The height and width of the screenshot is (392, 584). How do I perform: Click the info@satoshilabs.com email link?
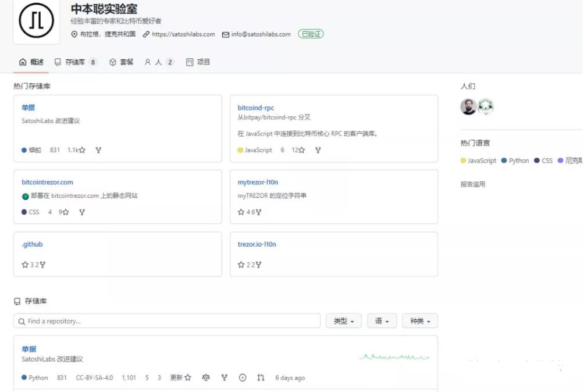click(x=261, y=34)
